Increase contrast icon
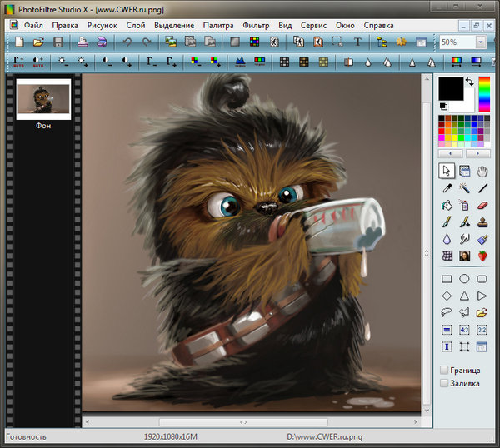 (x=127, y=62)
